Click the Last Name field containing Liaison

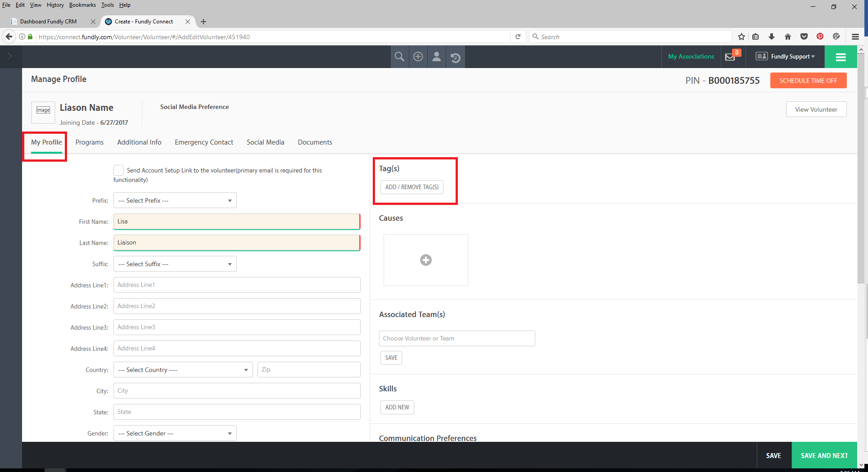click(x=237, y=243)
